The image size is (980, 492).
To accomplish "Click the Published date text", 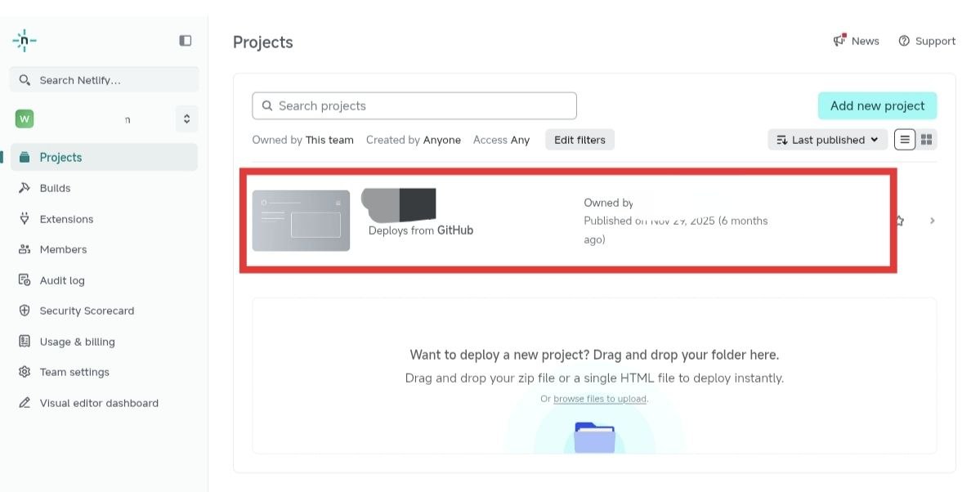I will pyautogui.click(x=676, y=230).
